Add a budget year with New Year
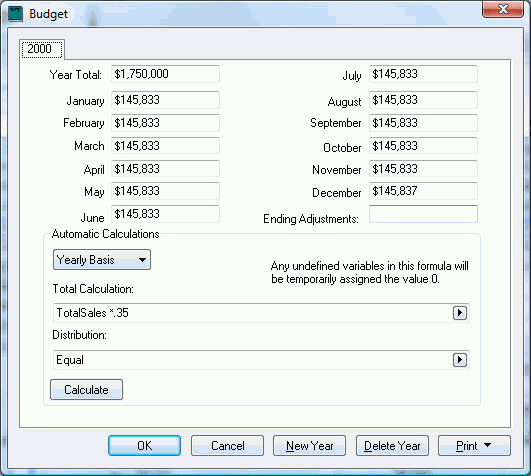 point(310,446)
